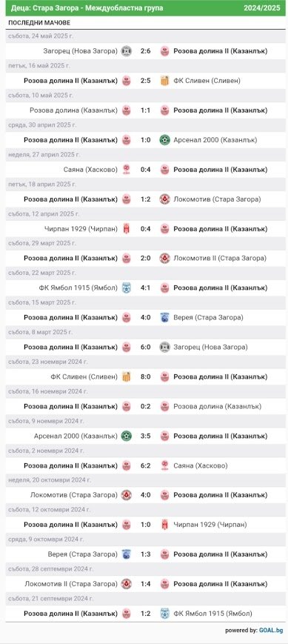The image size is (288, 644).
Task: Select the Последни мачове section heading
Action: click(x=39, y=22)
